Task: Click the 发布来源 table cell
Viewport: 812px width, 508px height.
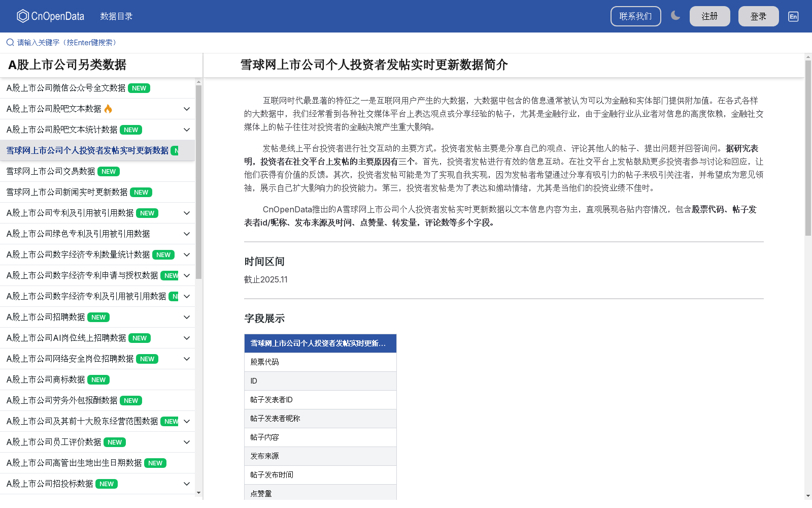Action: click(x=320, y=456)
